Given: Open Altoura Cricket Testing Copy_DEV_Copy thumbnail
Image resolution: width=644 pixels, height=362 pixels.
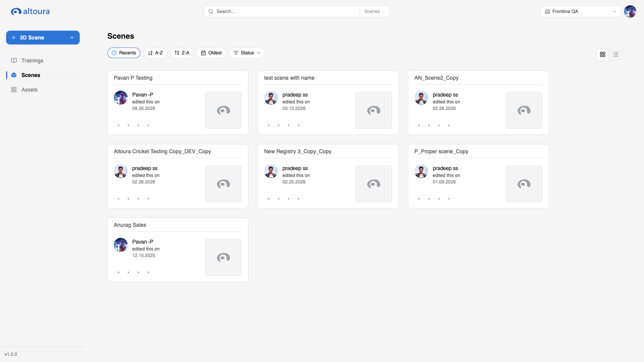Looking at the screenshot, I should pyautogui.click(x=223, y=184).
